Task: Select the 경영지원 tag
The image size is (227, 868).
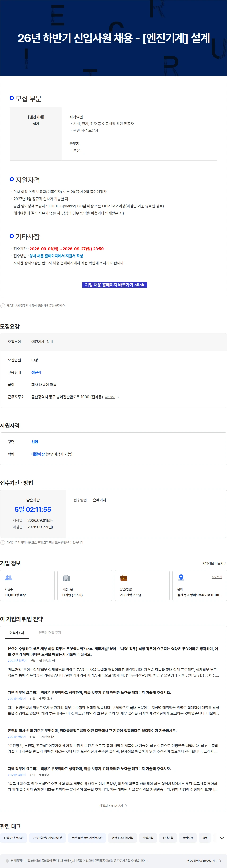Action: tap(188, 838)
